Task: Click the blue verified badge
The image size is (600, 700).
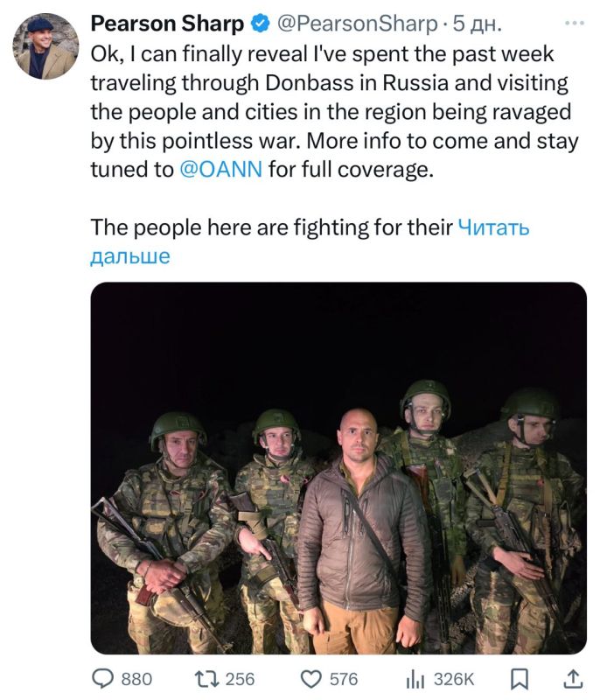Action: point(260,24)
